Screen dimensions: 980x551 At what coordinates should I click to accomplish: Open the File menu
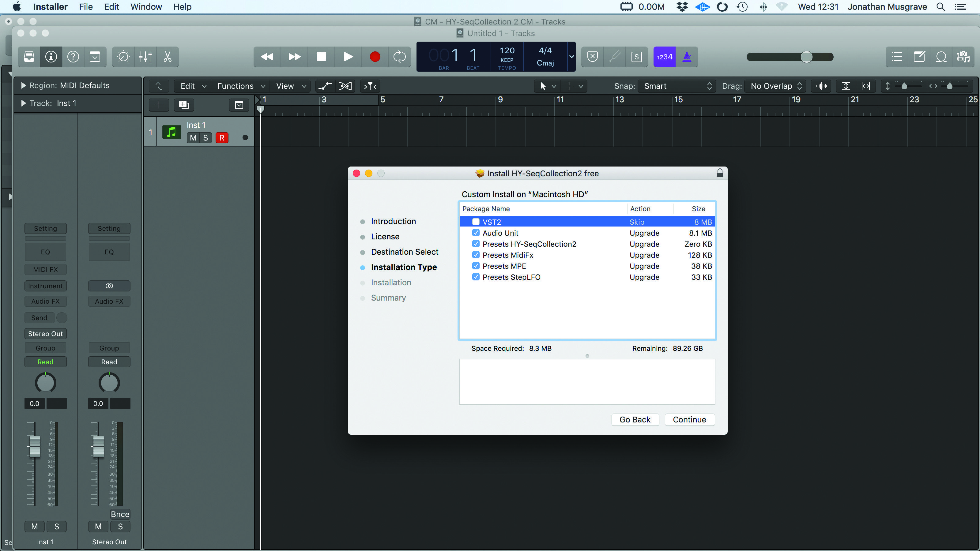86,7
